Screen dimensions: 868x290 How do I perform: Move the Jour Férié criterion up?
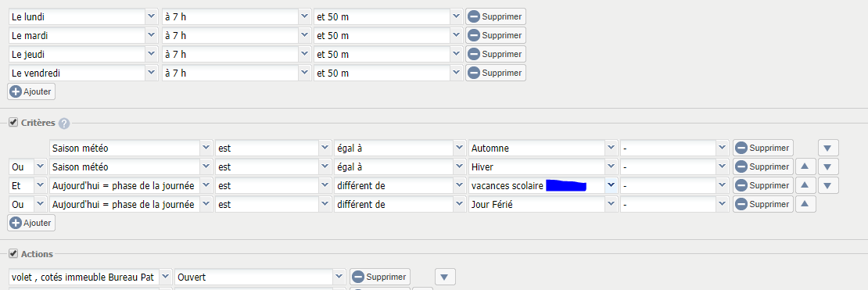point(805,204)
